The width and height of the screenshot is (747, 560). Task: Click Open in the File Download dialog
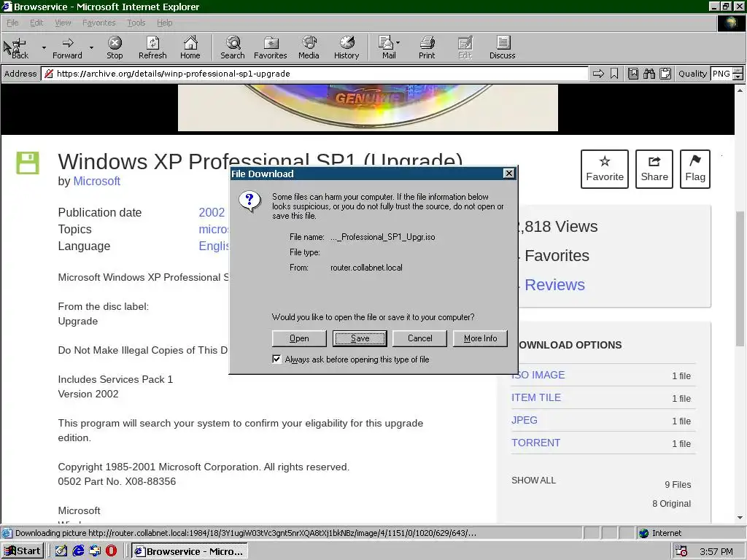pyautogui.click(x=299, y=338)
